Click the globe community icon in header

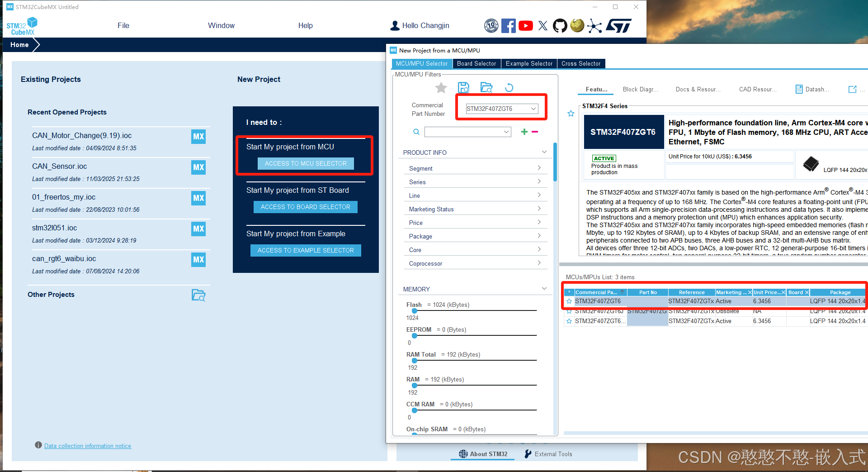577,25
